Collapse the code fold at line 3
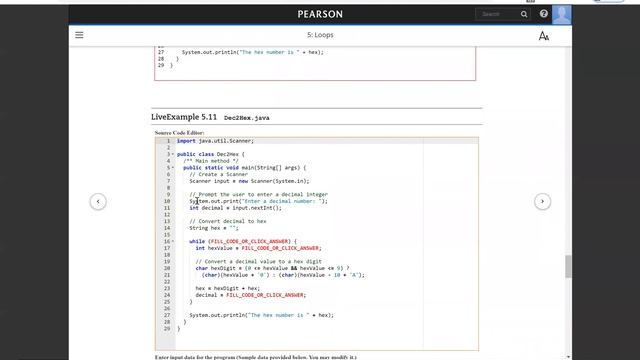Screen dimensions: 640x360 173,154
